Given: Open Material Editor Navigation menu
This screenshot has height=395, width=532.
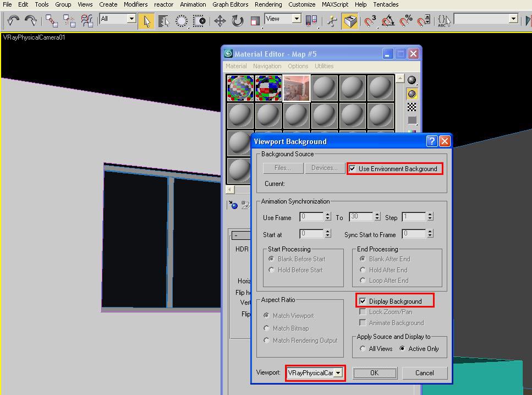Looking at the screenshot, I should coord(267,66).
